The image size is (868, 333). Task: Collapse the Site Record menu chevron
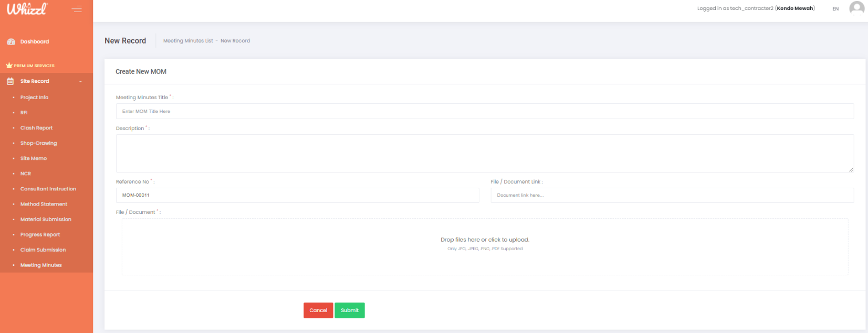pos(80,81)
